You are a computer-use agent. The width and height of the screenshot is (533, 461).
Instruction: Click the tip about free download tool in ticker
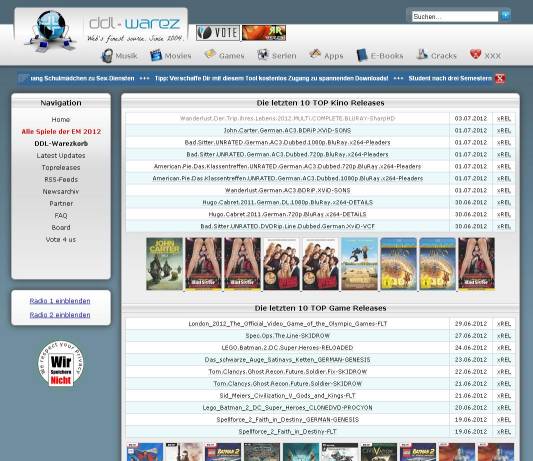pyautogui.click(x=271, y=79)
